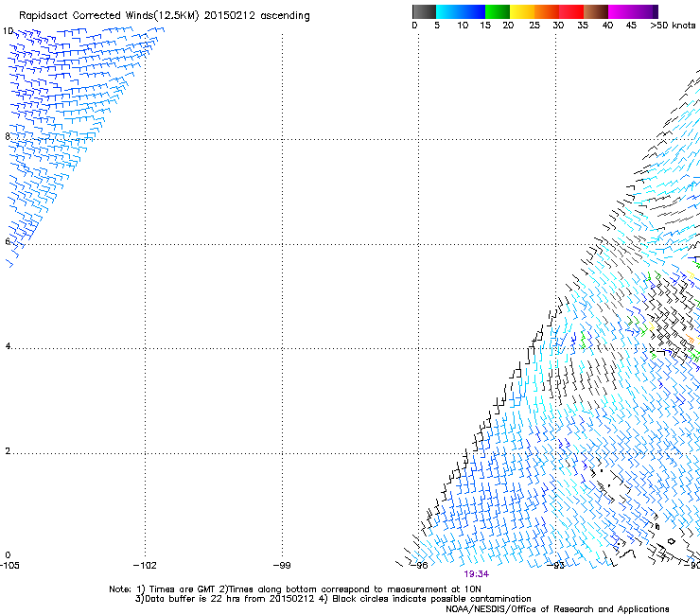Click the '-96' longitude axis label

[419, 566]
